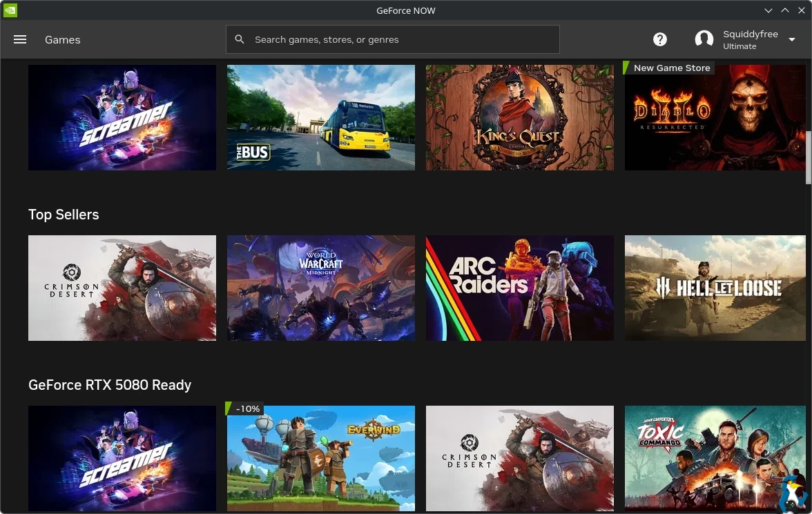Open Everwind game with -10% discount
Viewport: 812px width, 514px height.
point(321,458)
